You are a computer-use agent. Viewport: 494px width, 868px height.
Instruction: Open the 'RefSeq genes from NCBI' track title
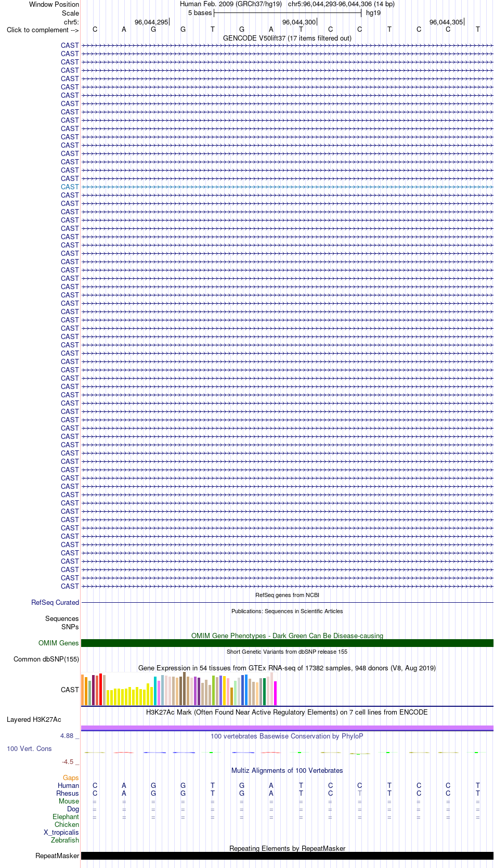click(x=287, y=595)
